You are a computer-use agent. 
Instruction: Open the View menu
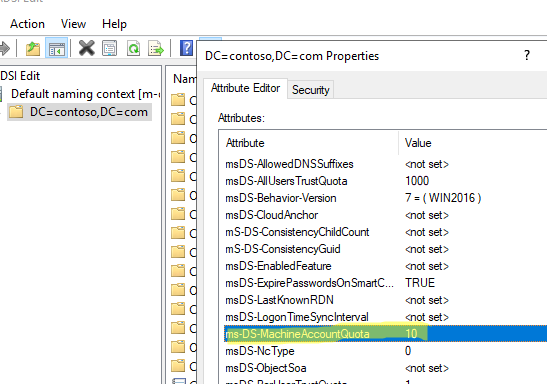point(73,24)
